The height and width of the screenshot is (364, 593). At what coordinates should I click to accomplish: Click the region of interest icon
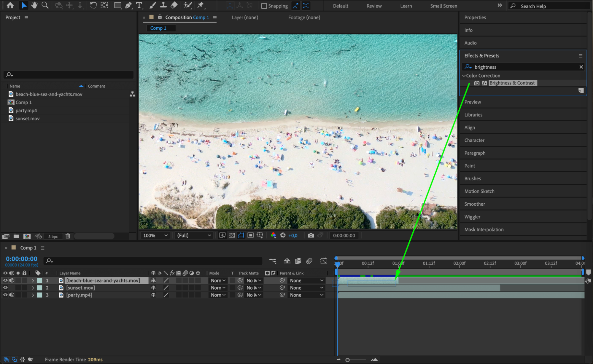coord(250,235)
